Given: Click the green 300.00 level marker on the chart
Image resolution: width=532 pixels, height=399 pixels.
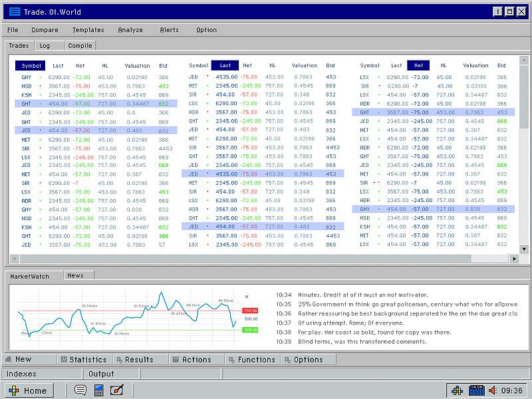Looking at the screenshot, I should (250, 330).
